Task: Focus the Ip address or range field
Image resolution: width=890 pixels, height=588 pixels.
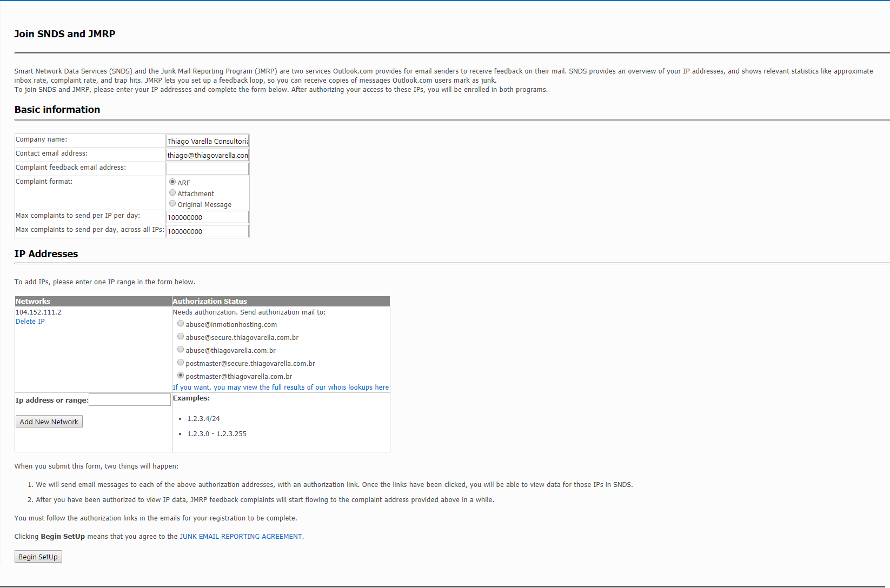Action: coord(130,400)
